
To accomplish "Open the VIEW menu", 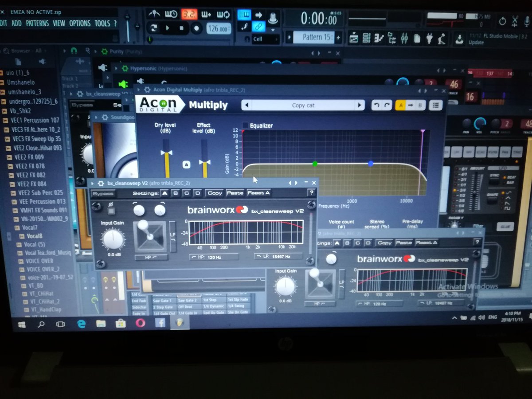I will (x=59, y=23).
